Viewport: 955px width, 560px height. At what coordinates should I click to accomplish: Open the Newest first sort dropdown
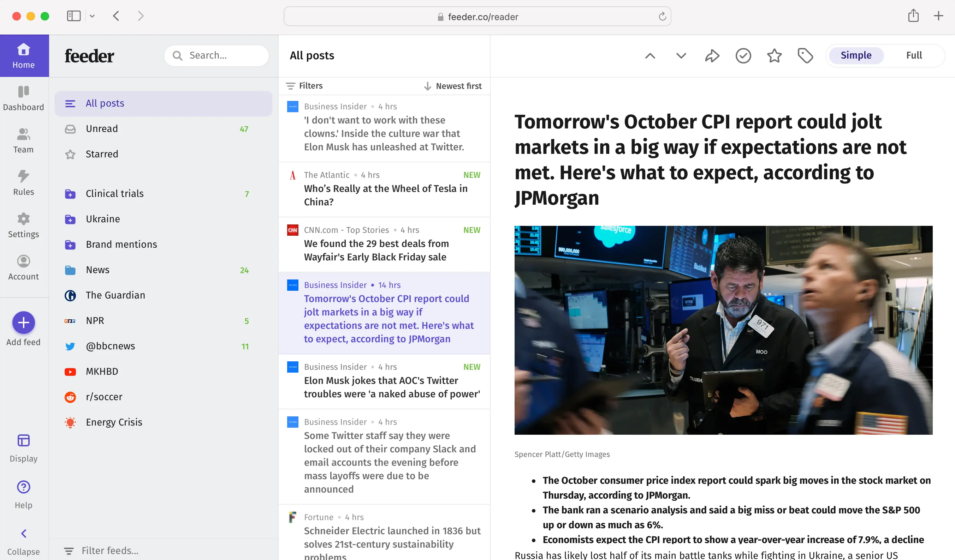(453, 86)
